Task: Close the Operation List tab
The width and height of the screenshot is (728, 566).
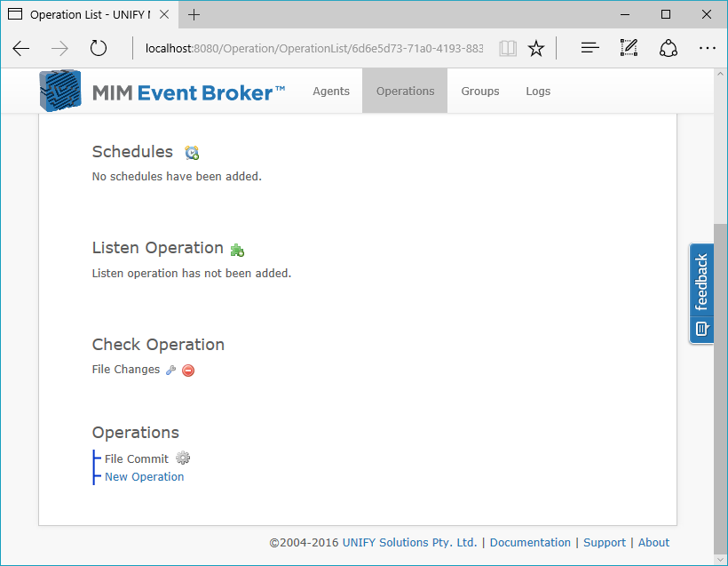Action: coord(164,15)
